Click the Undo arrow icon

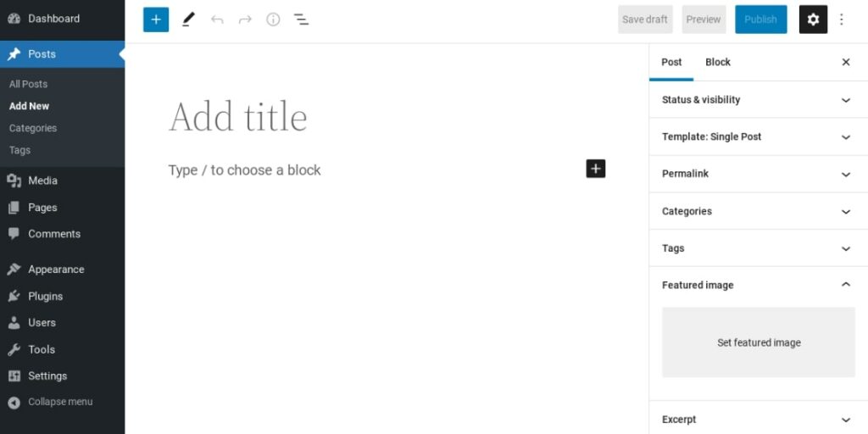tap(217, 19)
